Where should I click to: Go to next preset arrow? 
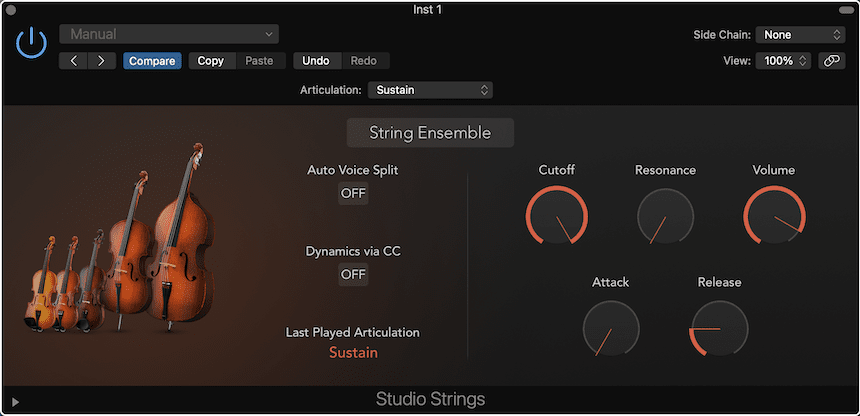101,61
